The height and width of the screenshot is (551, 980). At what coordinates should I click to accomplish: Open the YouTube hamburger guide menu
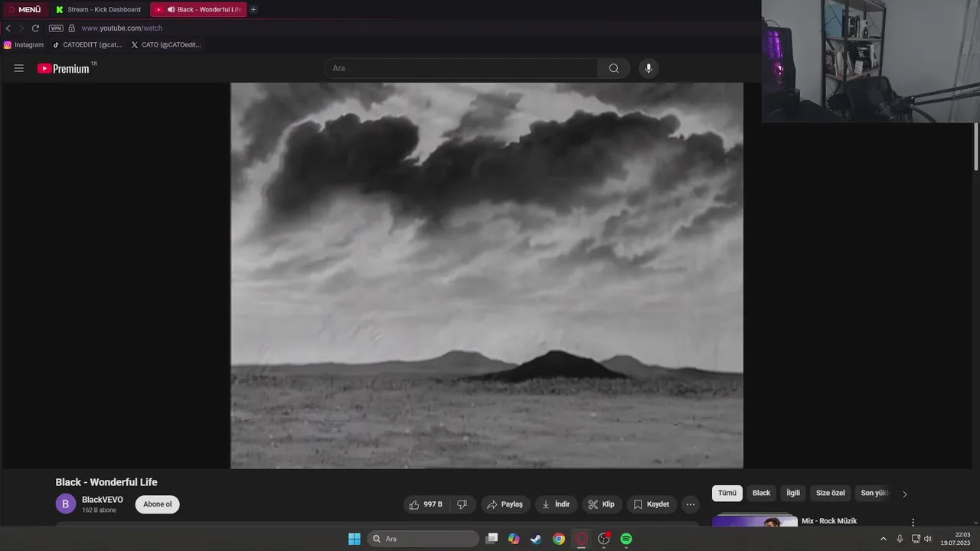point(19,68)
